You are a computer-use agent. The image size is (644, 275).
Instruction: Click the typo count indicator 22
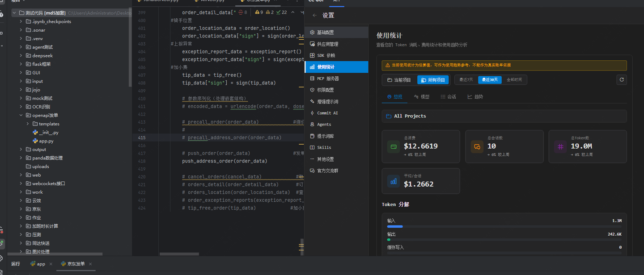281,12
